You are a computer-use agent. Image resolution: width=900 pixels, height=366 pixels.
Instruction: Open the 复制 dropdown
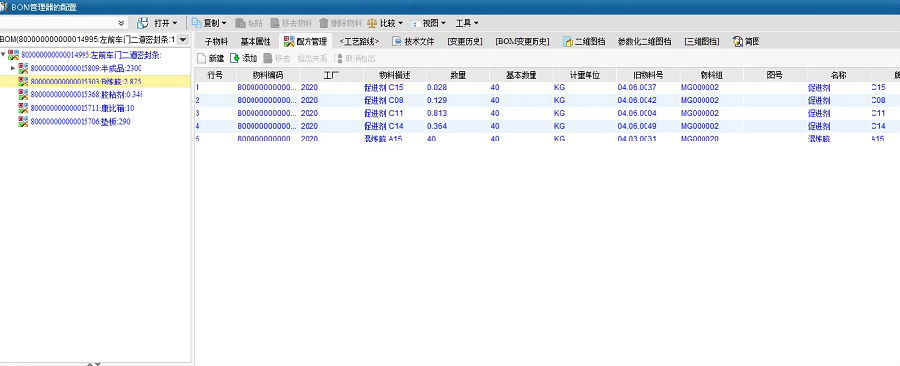(x=210, y=23)
